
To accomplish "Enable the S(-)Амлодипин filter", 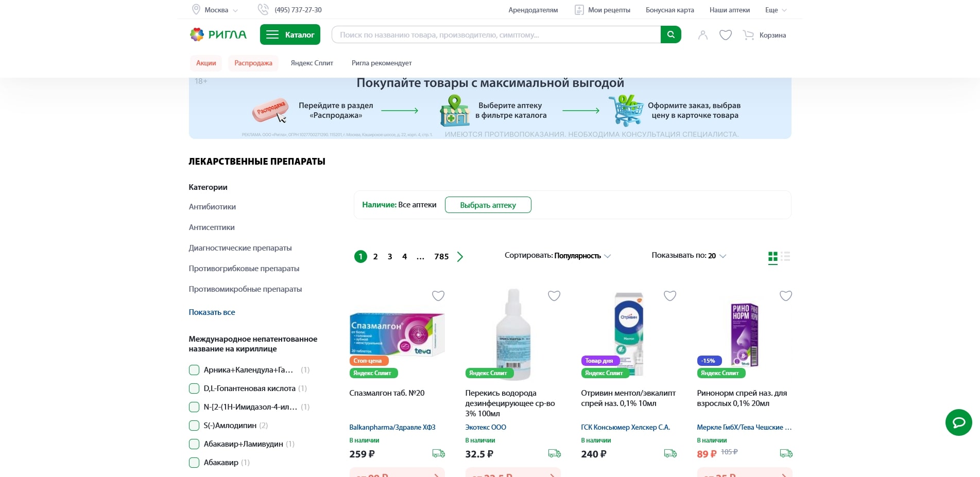I will pos(194,426).
